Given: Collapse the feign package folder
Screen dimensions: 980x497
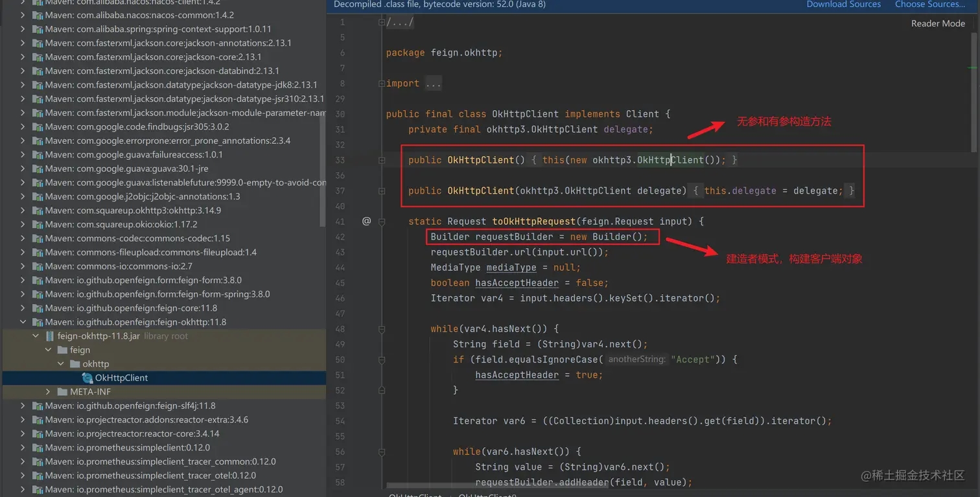Looking at the screenshot, I should point(48,349).
